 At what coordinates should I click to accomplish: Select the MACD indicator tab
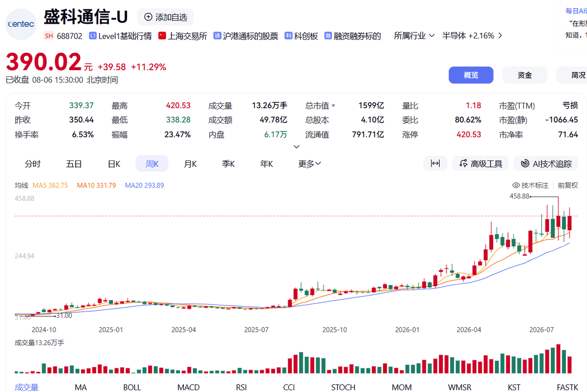188,387
